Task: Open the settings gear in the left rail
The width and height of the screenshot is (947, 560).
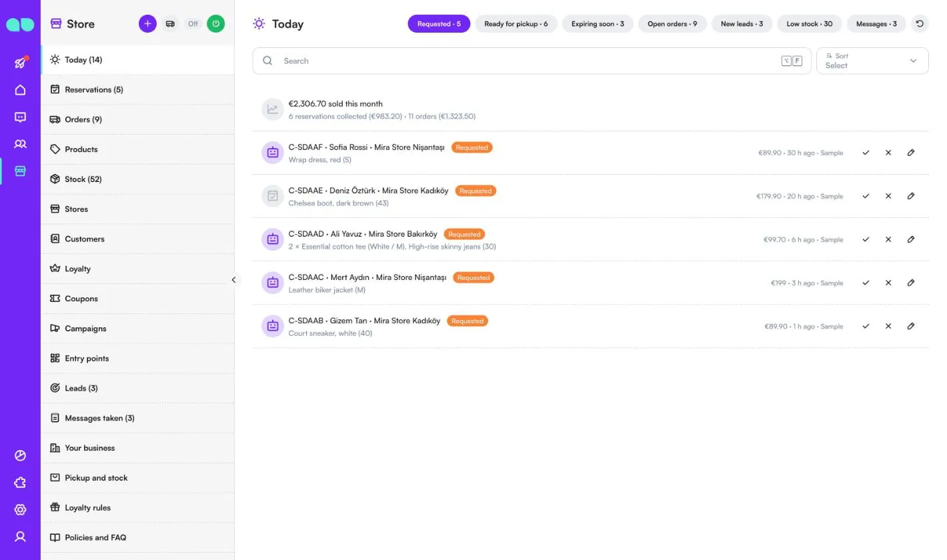Action: click(x=20, y=510)
